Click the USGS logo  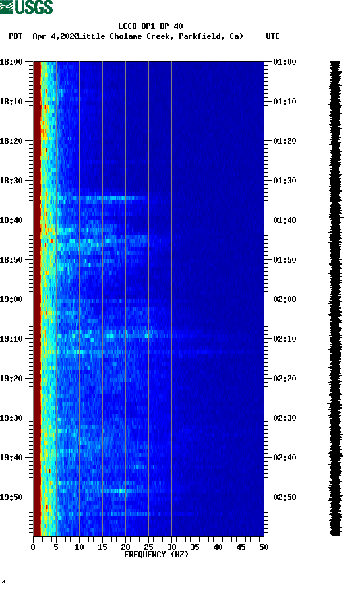pyautogui.click(x=26, y=7)
